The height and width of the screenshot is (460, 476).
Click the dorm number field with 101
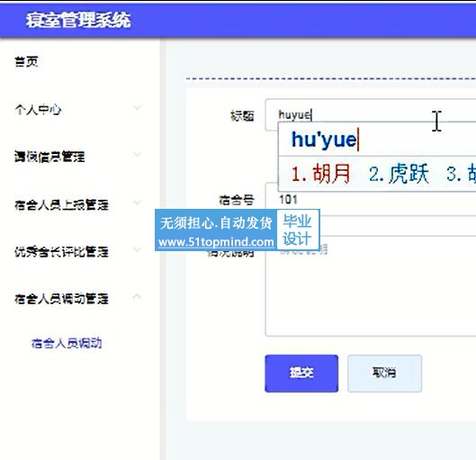tap(371, 200)
